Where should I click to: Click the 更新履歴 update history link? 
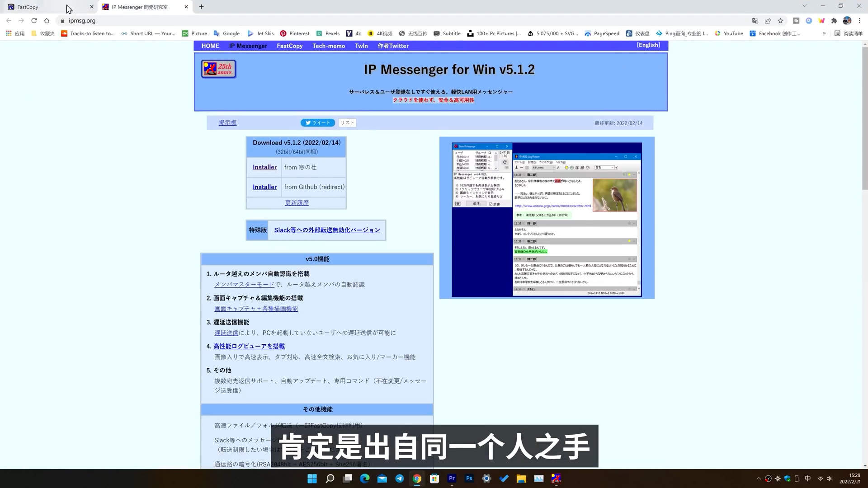(x=296, y=202)
